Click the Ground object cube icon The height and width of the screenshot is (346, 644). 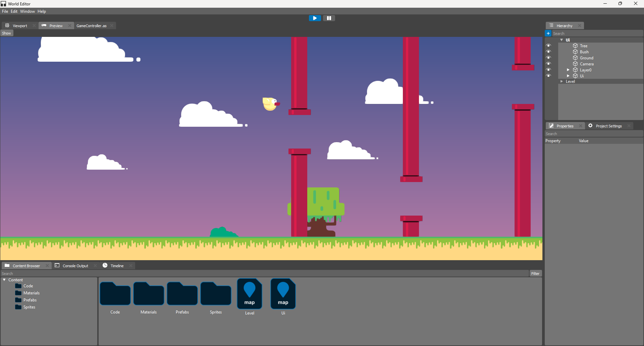click(575, 58)
